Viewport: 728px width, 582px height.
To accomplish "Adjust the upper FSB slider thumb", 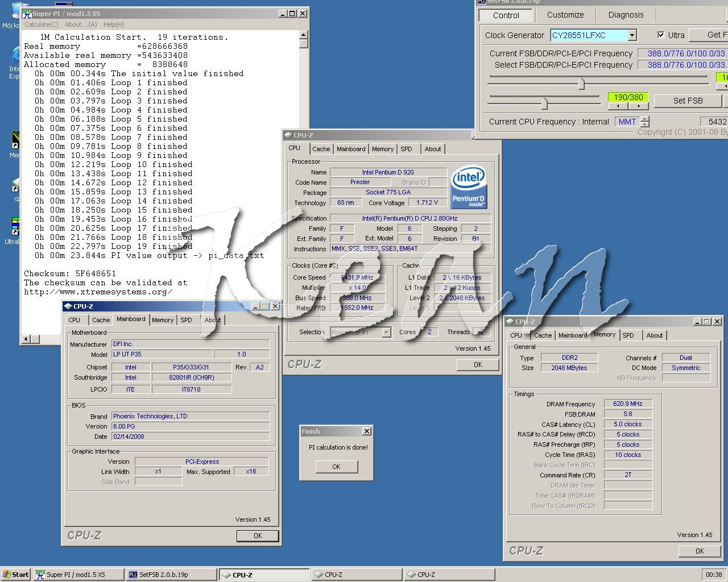I will [x=581, y=84].
